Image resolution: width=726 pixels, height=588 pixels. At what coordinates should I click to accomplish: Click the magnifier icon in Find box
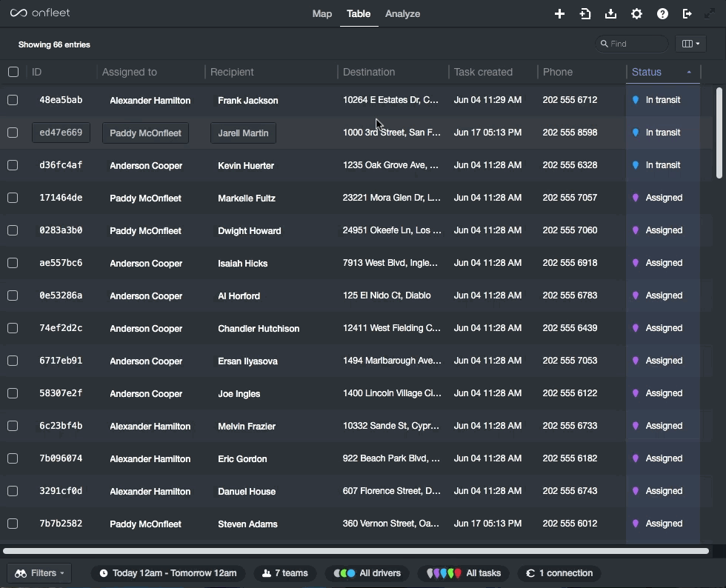[x=605, y=44]
